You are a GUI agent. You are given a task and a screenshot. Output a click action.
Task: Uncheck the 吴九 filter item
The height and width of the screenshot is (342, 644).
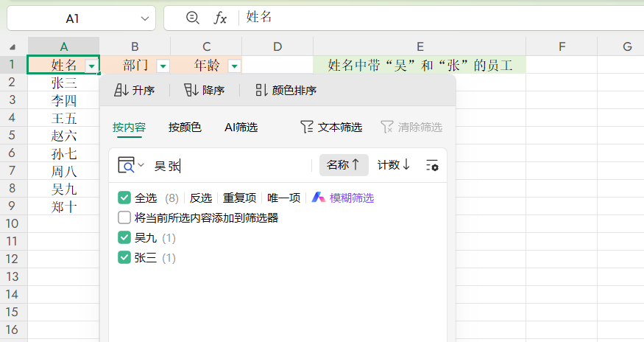(124, 237)
